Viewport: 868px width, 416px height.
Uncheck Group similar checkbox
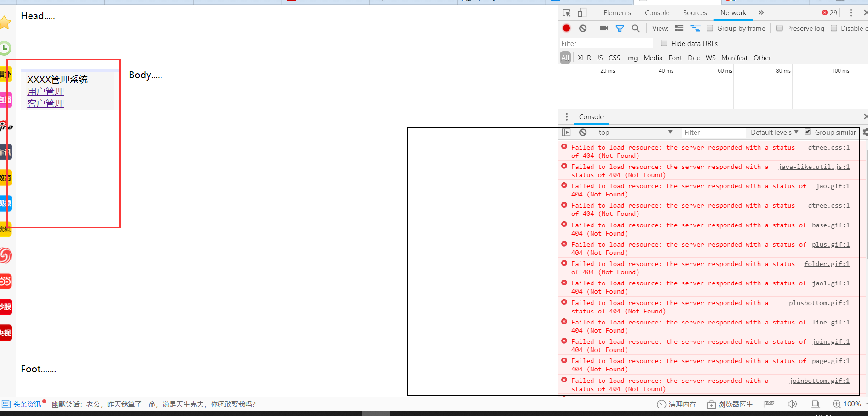click(808, 132)
